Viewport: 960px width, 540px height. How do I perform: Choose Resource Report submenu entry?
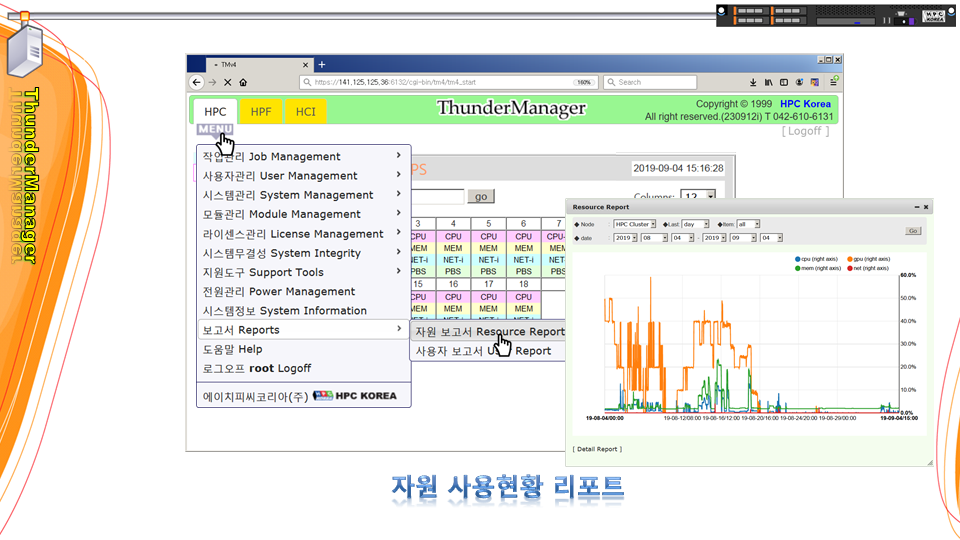tap(489, 332)
